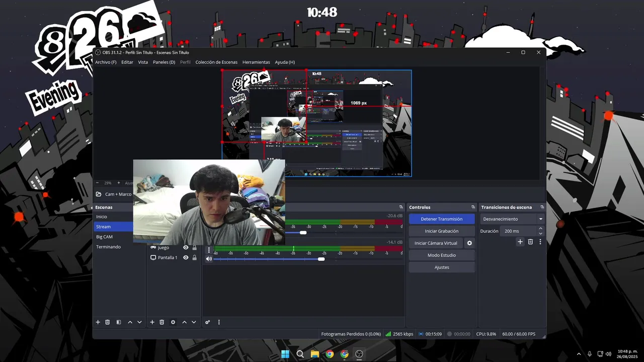Viewport: 644px width, 362px height.
Task: Open three-dot options for second audio channel
Action: click(x=209, y=249)
